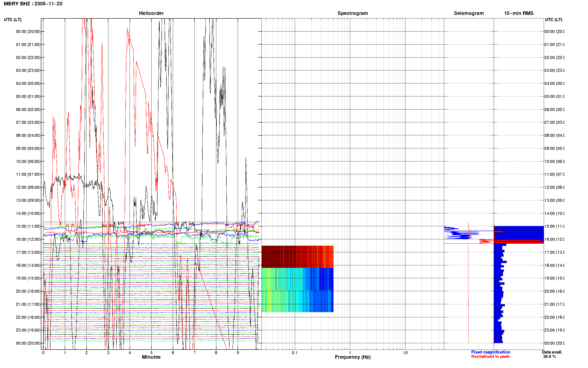The height and width of the screenshot is (368, 588).
Task: Click the '07:00 (03:00)' left time label
Action: pos(28,122)
